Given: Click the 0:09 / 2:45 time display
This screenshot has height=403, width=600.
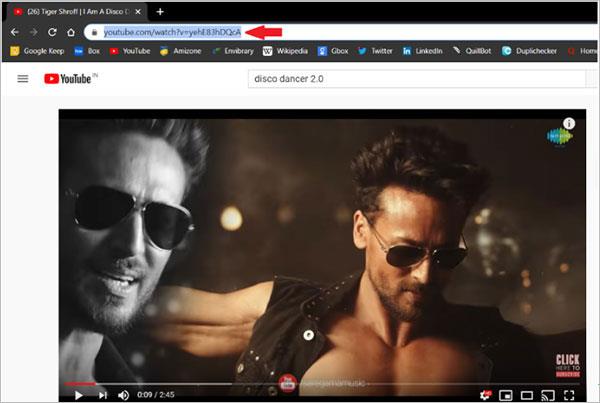Looking at the screenshot, I should pyautogui.click(x=156, y=395).
